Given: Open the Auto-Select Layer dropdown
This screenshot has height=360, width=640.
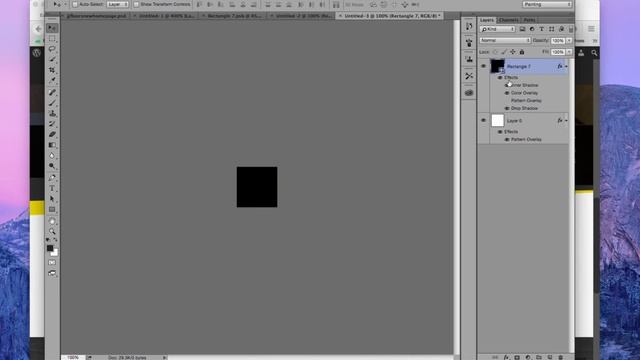Looking at the screenshot, I should click(x=118, y=4).
